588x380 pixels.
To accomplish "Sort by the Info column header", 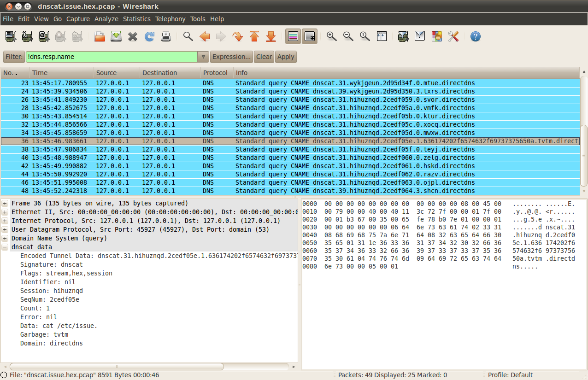I will 406,73.
